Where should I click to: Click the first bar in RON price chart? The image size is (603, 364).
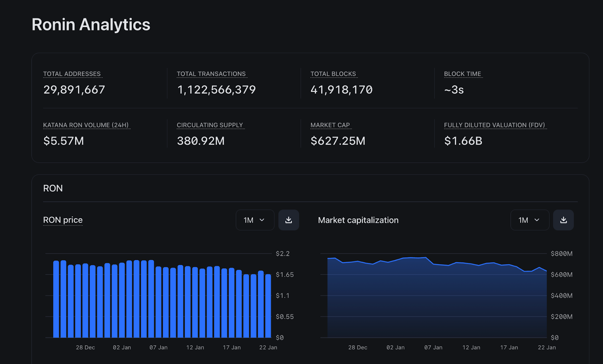click(56, 299)
